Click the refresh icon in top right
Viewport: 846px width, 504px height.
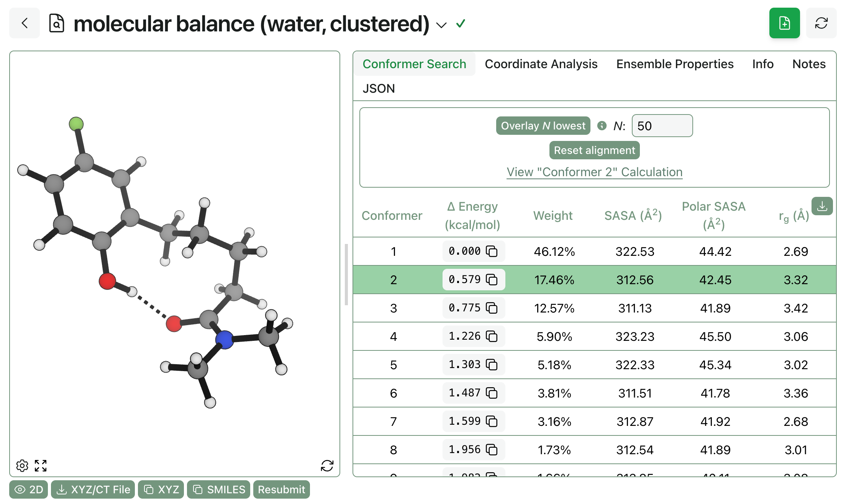pos(821,23)
